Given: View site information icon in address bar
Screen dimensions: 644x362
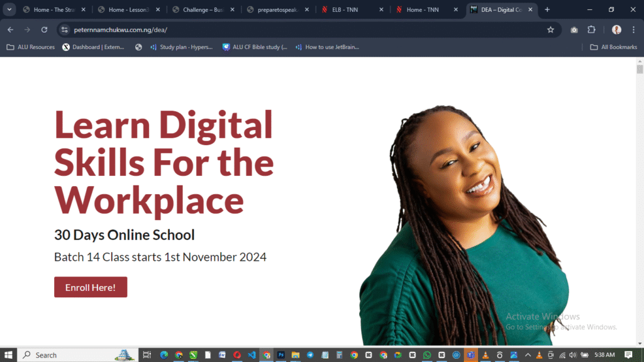Looking at the screenshot, I should point(64,30).
